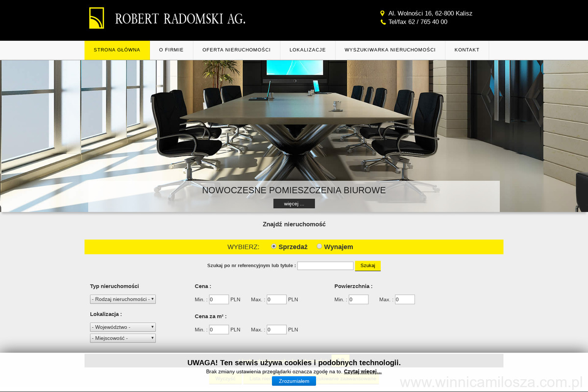Screen dimensions: 588x392
Task: Click the location pin icon beside the address
Action: (383, 14)
